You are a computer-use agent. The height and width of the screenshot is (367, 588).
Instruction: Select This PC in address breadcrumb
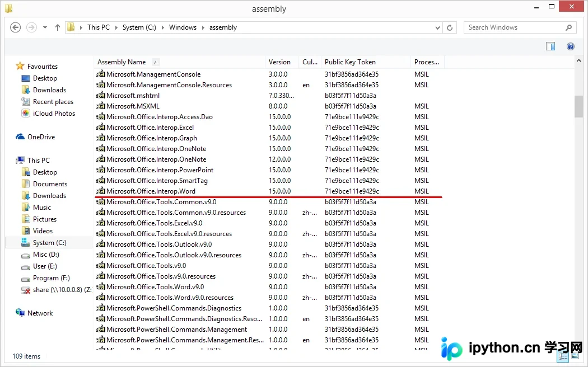tap(99, 27)
